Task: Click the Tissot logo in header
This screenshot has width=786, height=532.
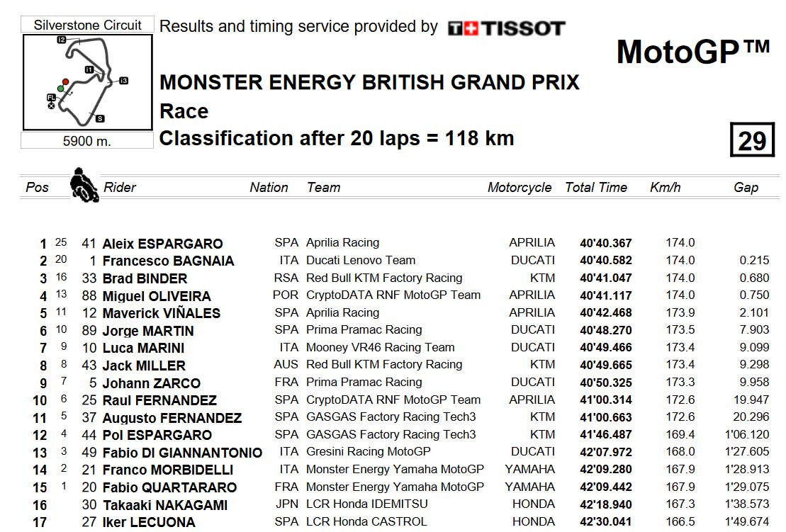Action: pos(506,28)
